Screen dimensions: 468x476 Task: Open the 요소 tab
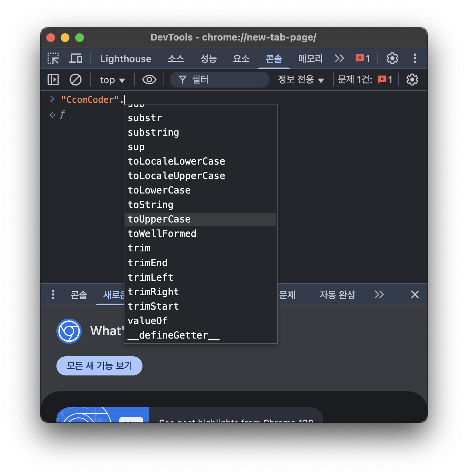[241, 59]
